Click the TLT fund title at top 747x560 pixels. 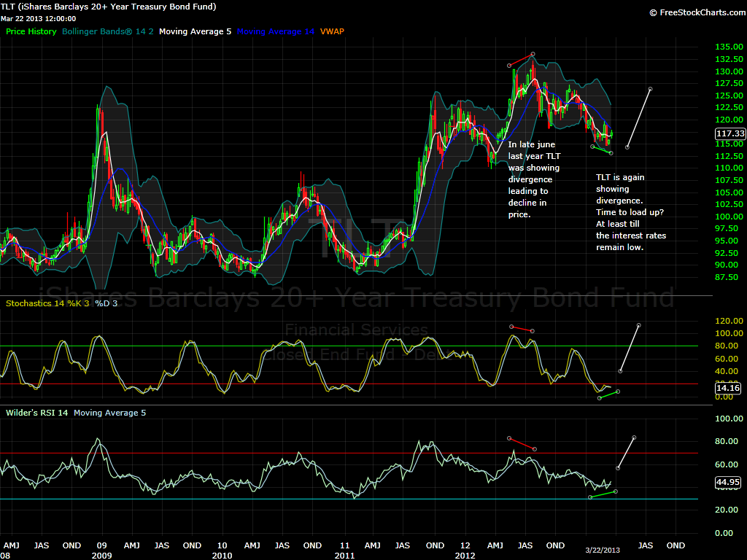109,7
